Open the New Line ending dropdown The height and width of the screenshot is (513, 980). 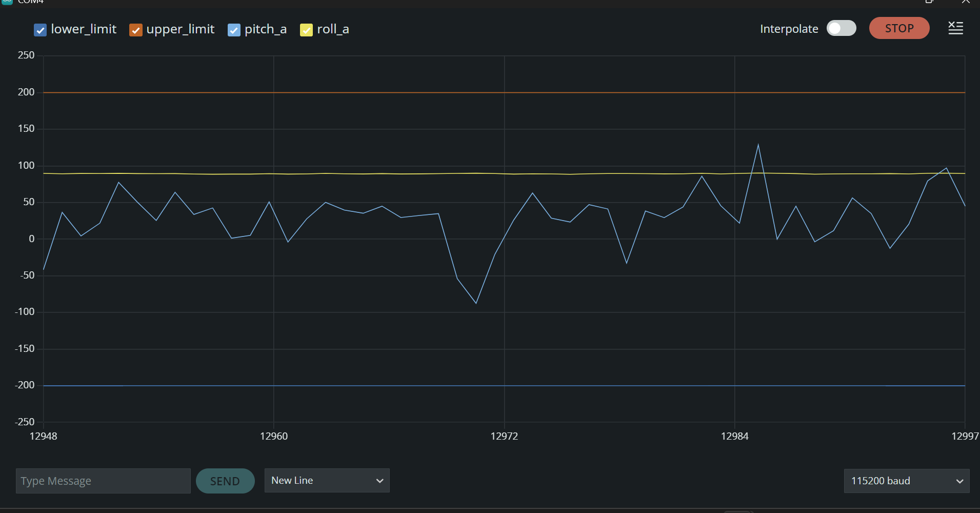click(x=327, y=481)
